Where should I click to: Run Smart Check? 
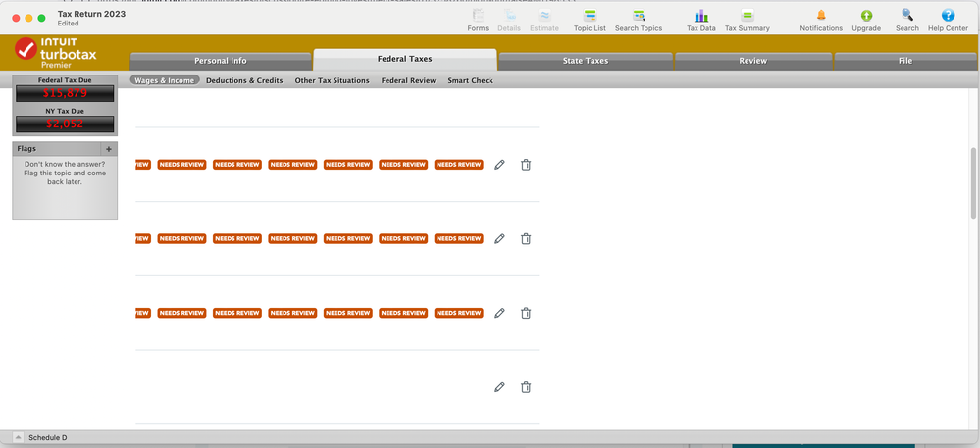(470, 80)
